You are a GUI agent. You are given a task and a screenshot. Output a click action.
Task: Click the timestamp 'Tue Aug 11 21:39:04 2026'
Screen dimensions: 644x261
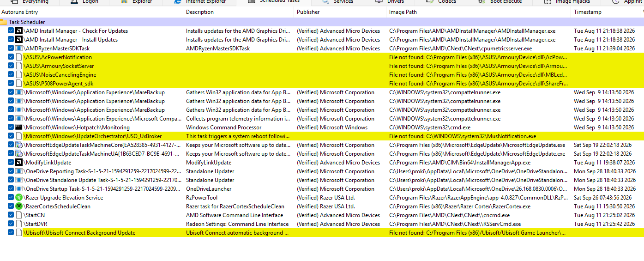point(604,49)
